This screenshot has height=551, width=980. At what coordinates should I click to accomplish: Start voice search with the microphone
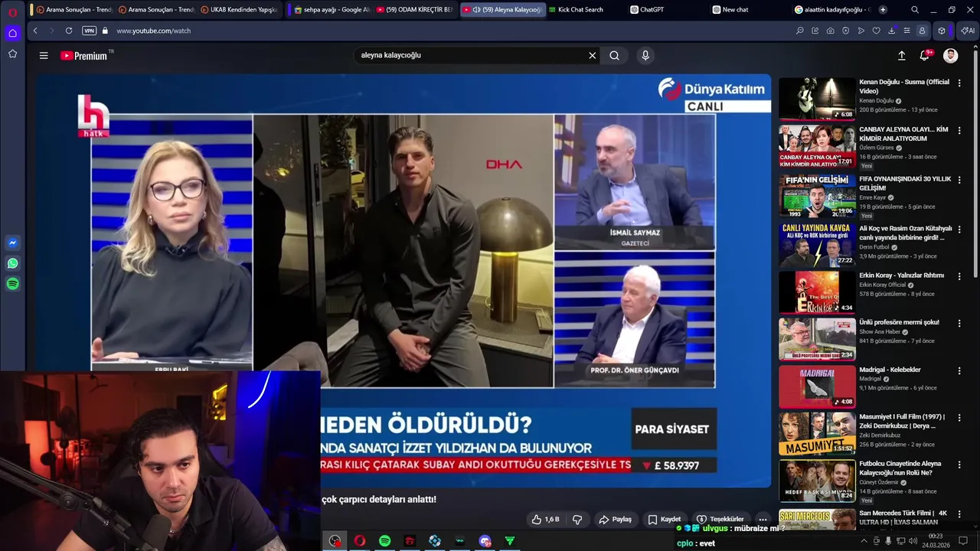(645, 55)
